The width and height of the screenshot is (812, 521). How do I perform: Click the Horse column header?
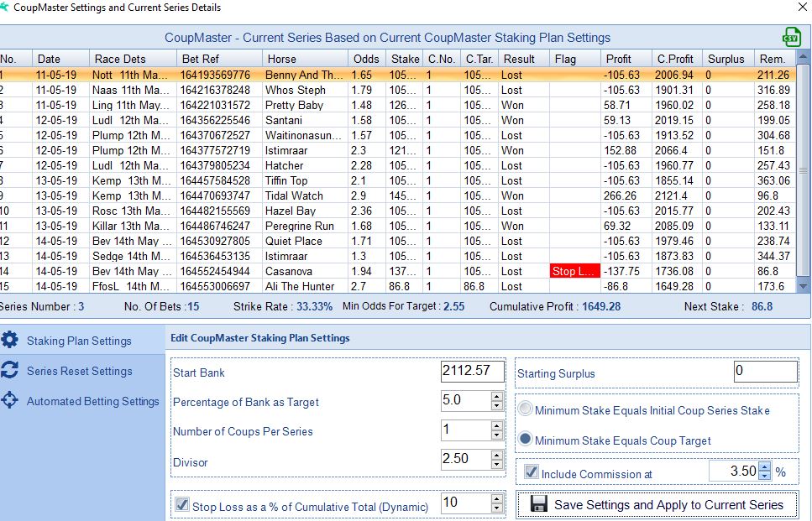tap(305, 59)
